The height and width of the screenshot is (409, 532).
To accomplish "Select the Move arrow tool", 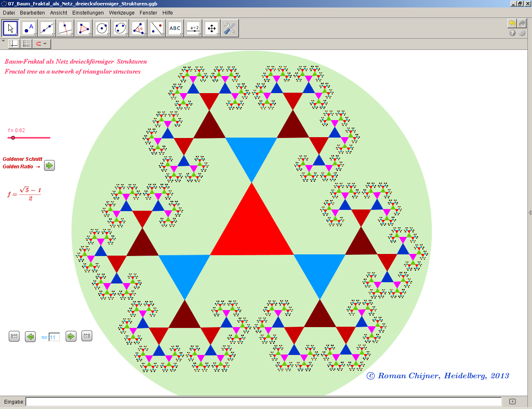I will tap(10, 29).
